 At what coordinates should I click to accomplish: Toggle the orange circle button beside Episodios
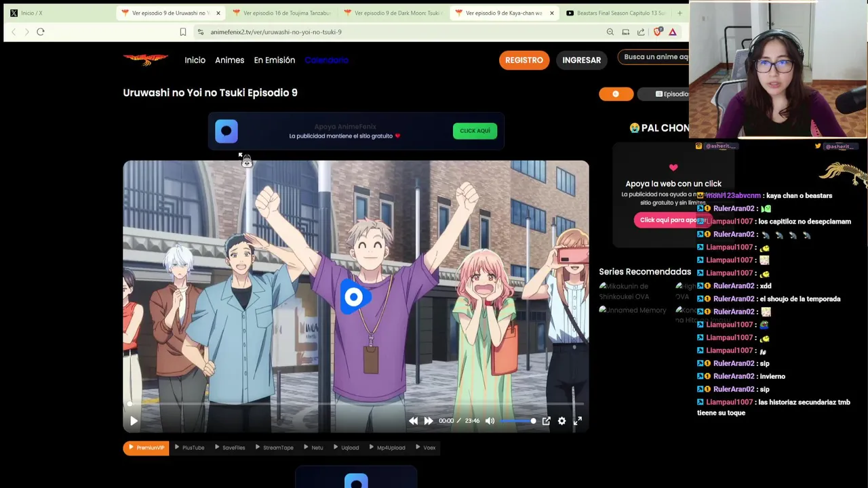(616, 94)
